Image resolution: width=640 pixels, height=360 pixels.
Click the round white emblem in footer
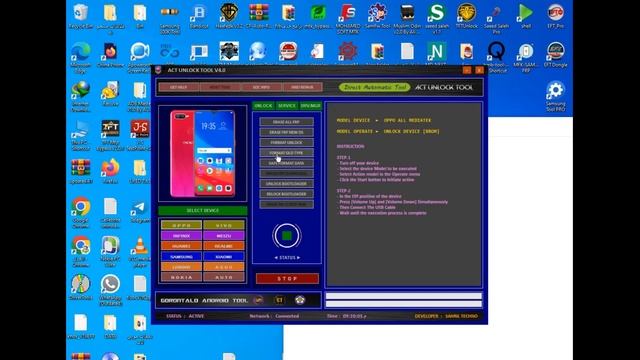point(300,300)
